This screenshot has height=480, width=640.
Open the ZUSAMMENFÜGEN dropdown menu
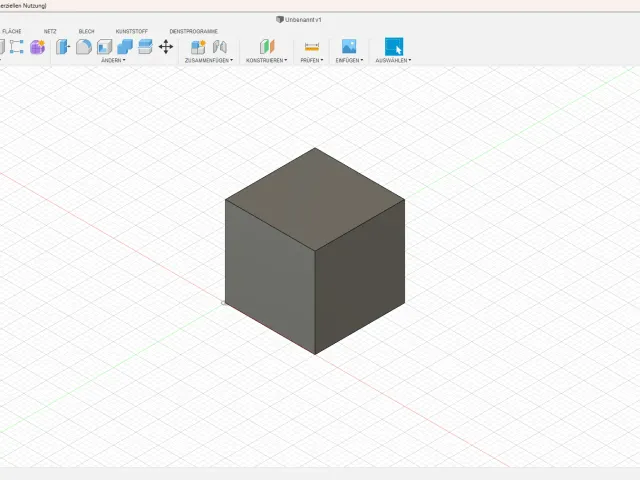[209, 60]
